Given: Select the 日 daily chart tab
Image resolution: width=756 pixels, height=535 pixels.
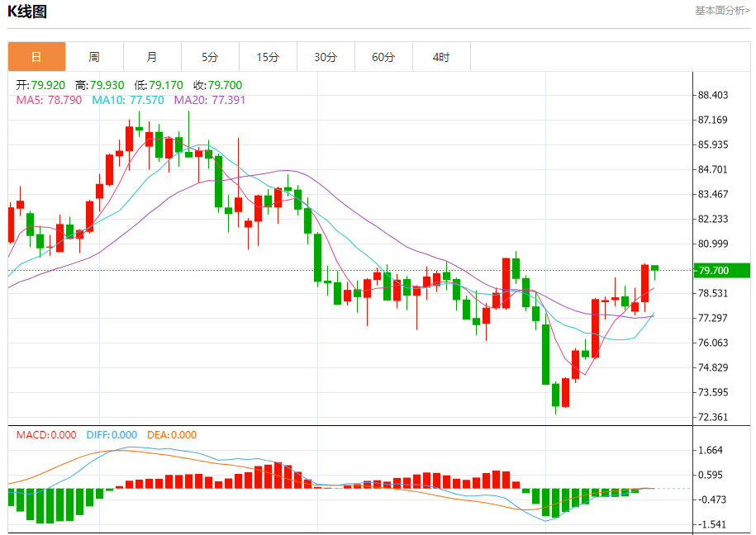Looking at the screenshot, I should point(36,57).
